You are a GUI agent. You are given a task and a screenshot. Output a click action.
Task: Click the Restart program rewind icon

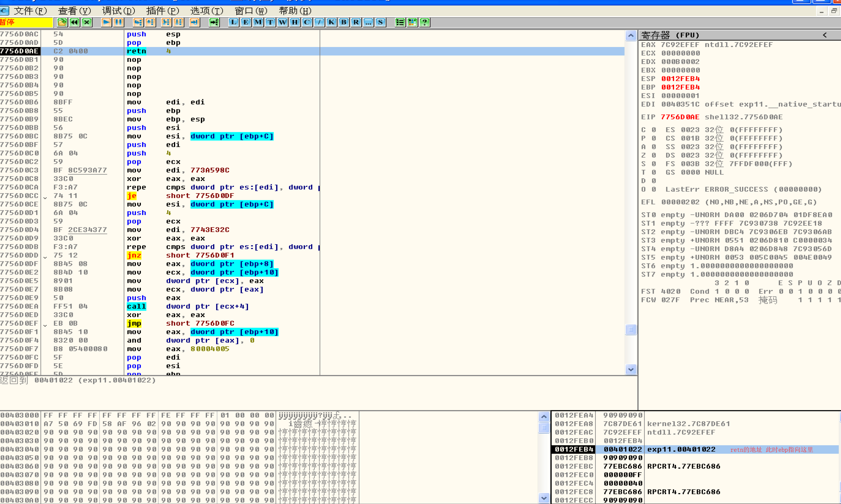[x=74, y=22]
